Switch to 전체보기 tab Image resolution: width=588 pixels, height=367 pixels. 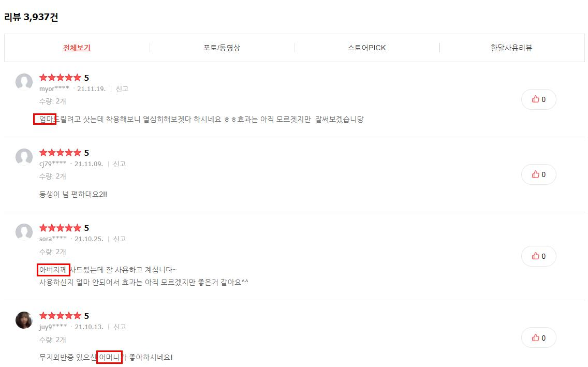click(77, 48)
